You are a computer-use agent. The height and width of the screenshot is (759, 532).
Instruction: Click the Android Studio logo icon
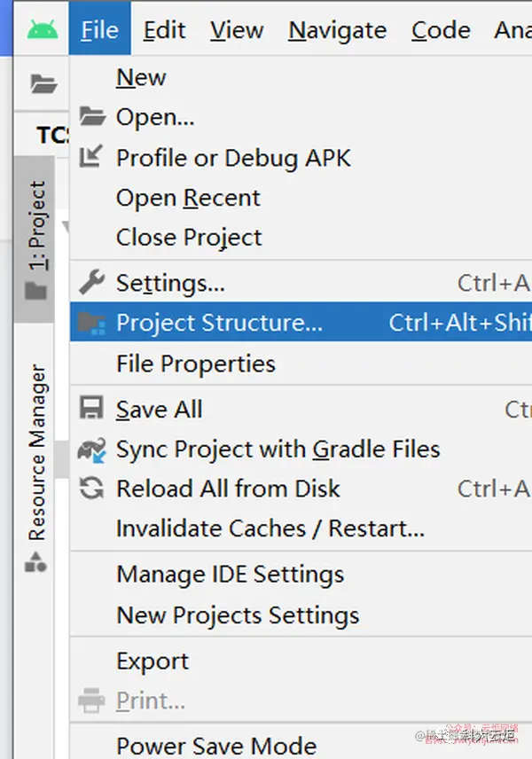(42, 29)
